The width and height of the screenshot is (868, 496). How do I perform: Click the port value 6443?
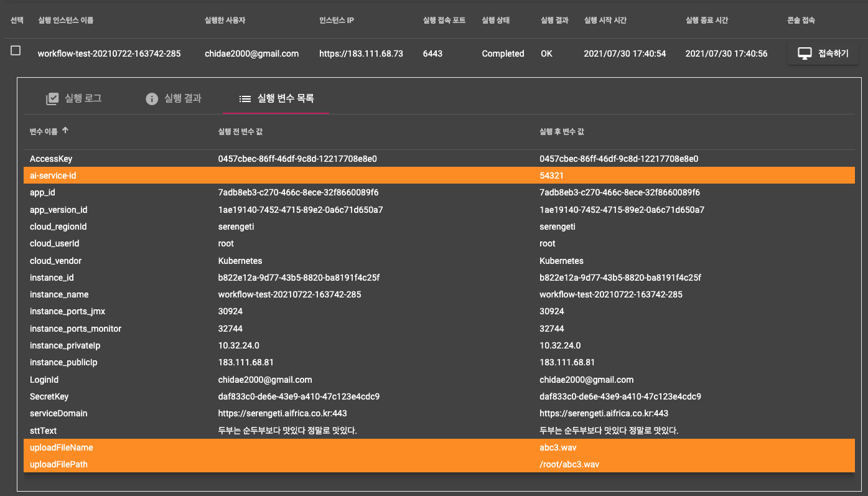[x=432, y=54]
